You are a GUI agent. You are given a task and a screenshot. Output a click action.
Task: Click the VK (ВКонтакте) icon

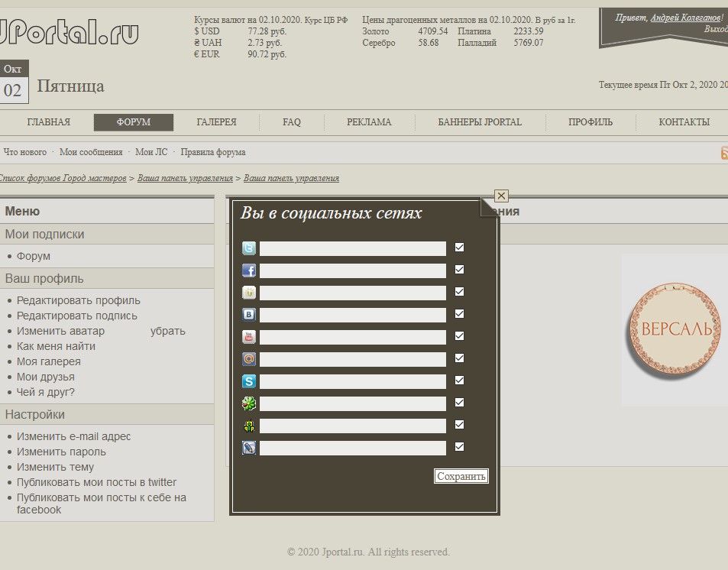tap(249, 315)
